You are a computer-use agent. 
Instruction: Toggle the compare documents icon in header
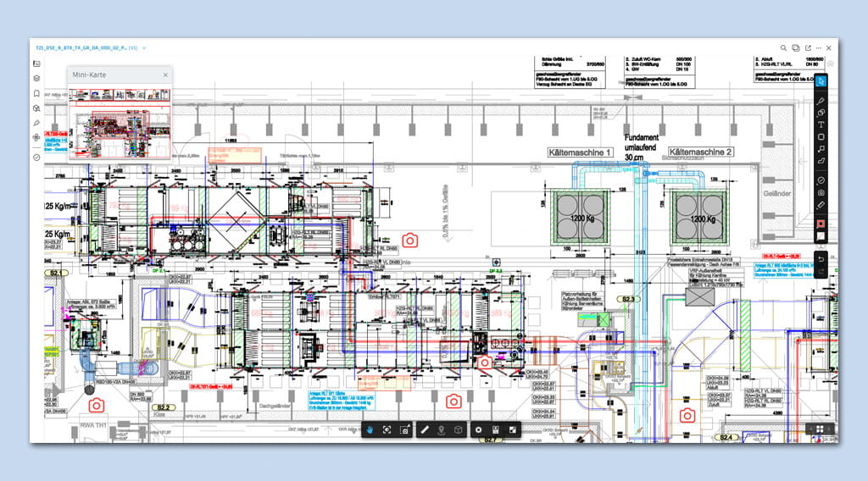(x=795, y=48)
